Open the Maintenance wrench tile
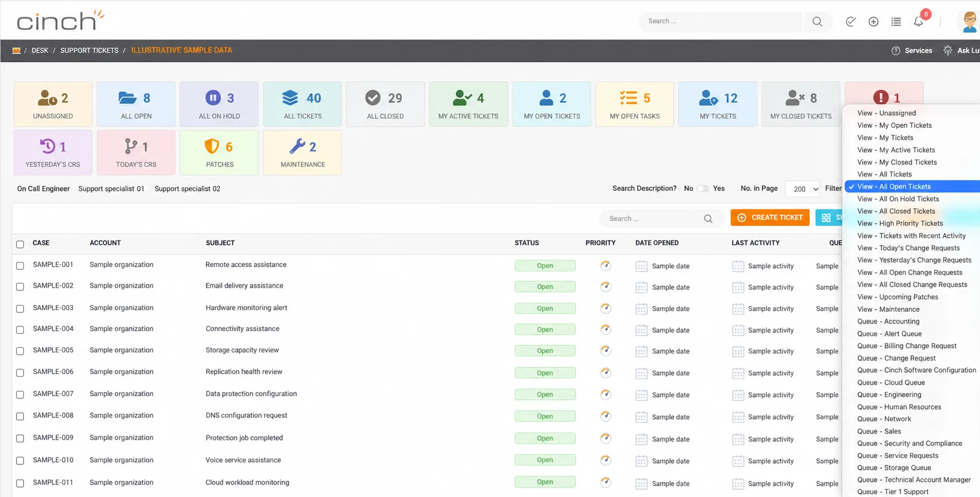This screenshot has width=980, height=497. (x=302, y=152)
